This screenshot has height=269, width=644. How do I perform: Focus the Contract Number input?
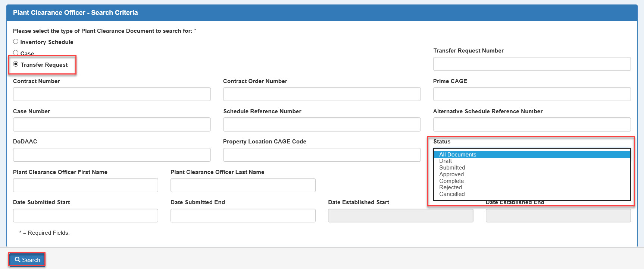click(112, 94)
